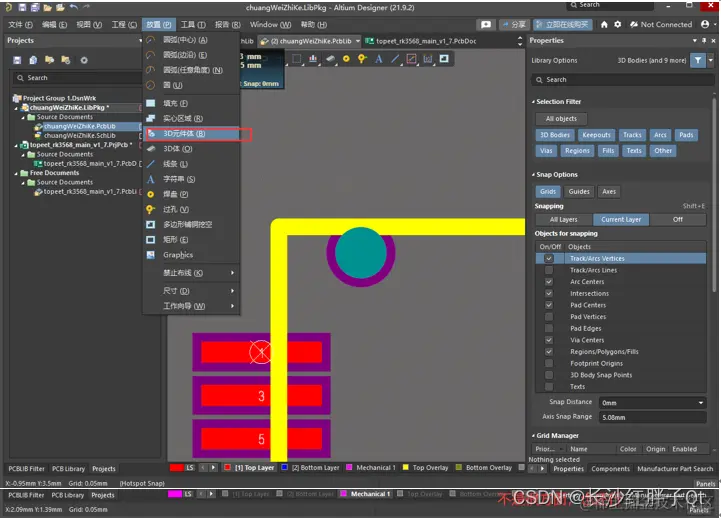Click the Home icon in top bar

[x=604, y=24]
